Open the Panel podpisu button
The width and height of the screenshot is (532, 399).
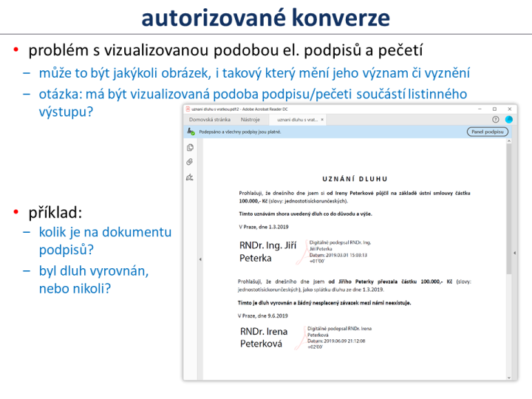click(488, 132)
